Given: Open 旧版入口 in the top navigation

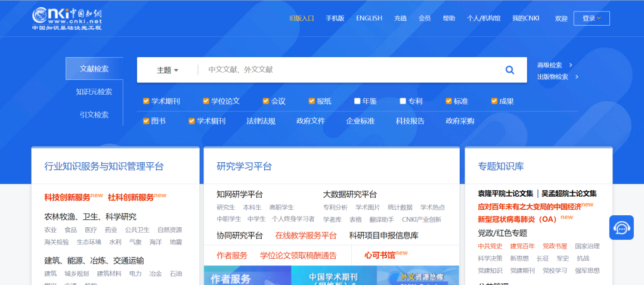Looking at the screenshot, I should [302, 18].
